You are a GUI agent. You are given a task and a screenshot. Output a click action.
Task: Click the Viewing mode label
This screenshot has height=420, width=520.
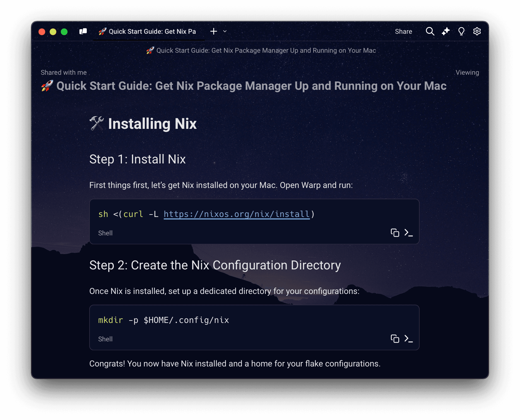467,73
